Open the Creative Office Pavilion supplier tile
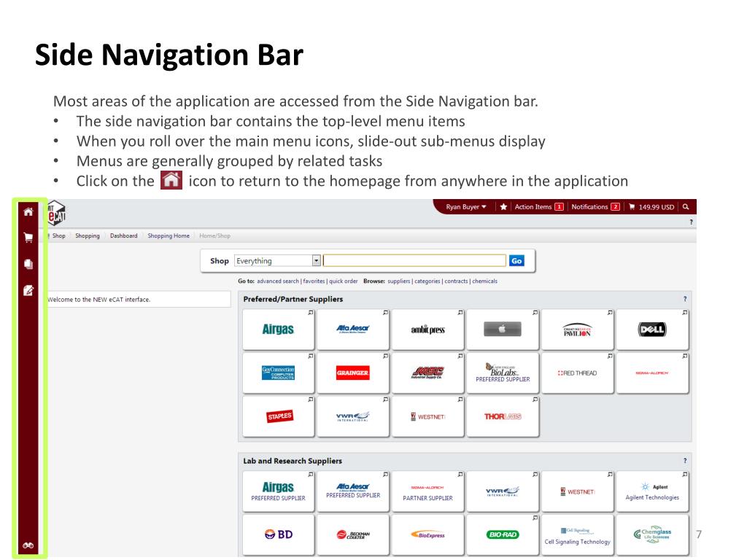Screen dimensions: 747x560 [578, 330]
